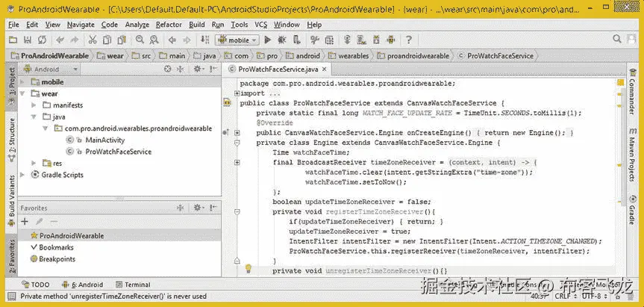Viewport: 644px width, 307px height.
Task: Click the Collapse All icon in Project panel
Action: [180, 69]
